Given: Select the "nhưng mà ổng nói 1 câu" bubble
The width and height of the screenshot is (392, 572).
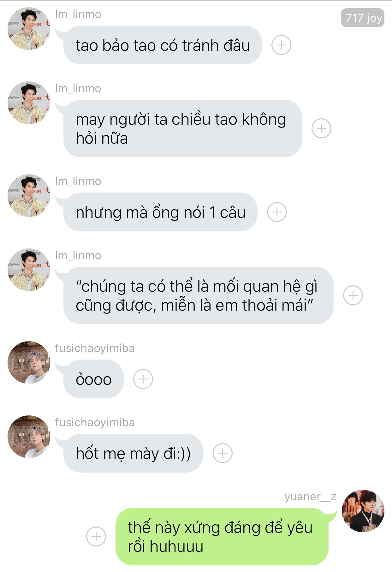Looking at the screenshot, I should pos(160,212).
